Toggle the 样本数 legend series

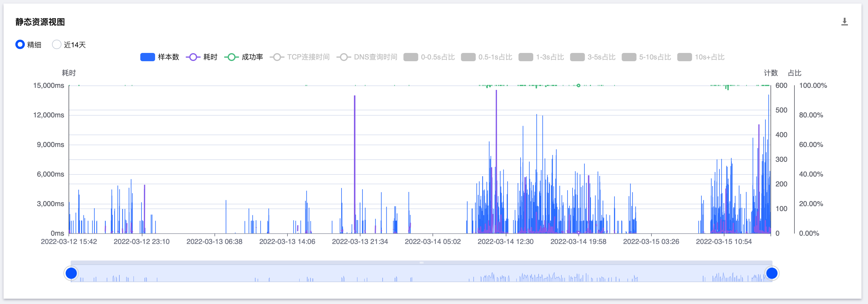[160, 57]
